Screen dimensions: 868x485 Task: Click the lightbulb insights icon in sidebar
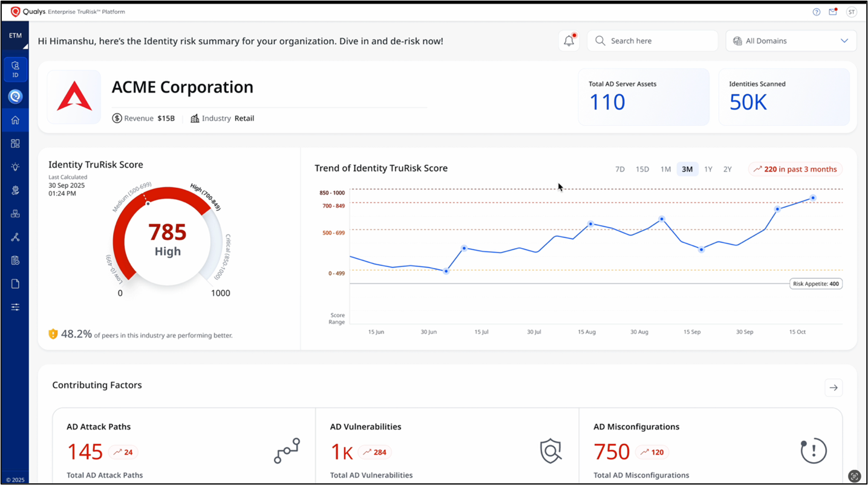click(x=15, y=167)
